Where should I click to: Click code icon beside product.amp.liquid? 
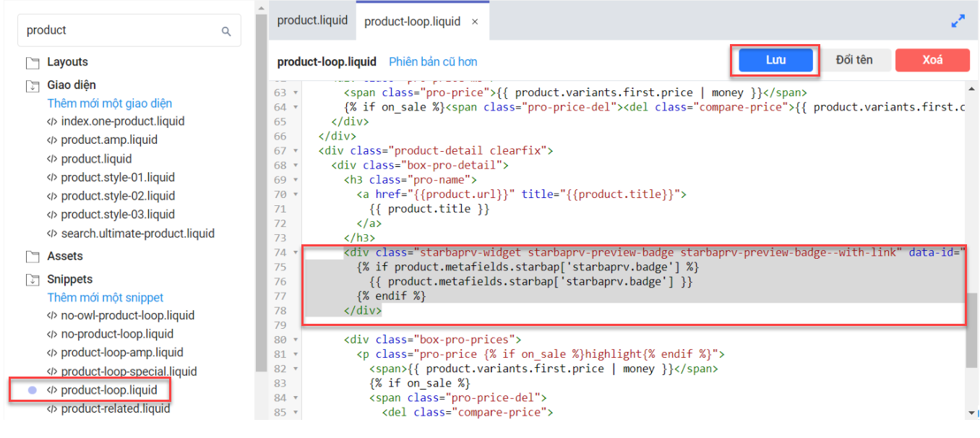(x=52, y=140)
